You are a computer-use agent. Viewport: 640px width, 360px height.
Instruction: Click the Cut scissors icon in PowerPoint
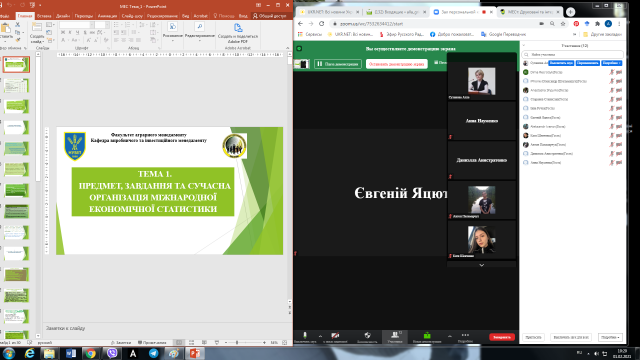(x=18, y=25)
